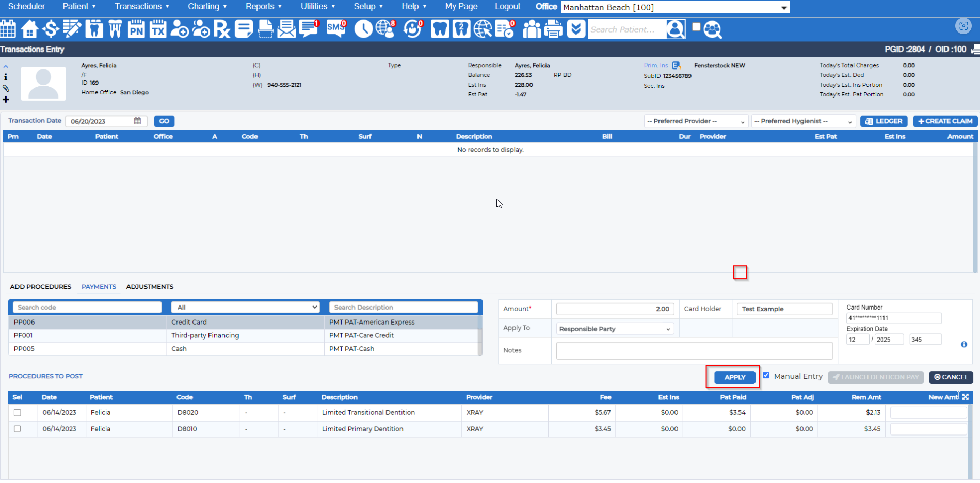The height and width of the screenshot is (483, 980).
Task: Open the PN progress notes icon
Action: pyautogui.click(x=137, y=29)
